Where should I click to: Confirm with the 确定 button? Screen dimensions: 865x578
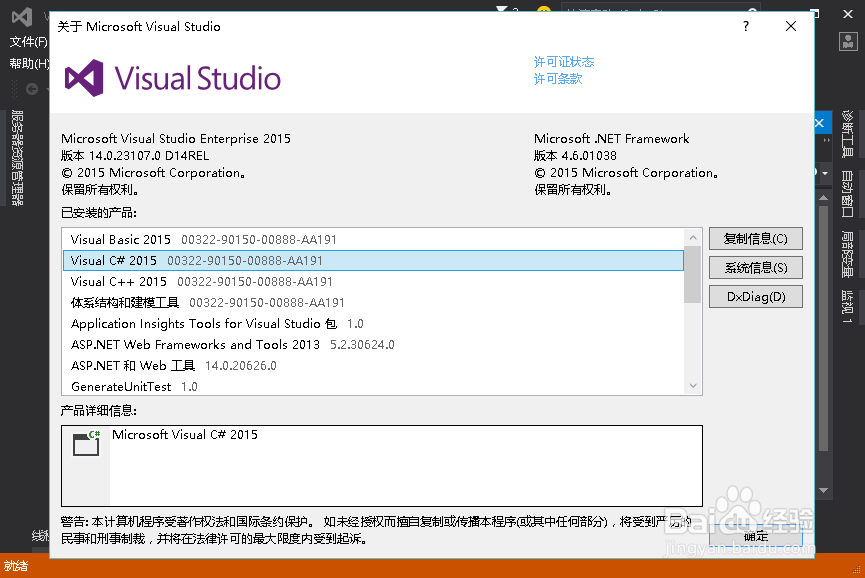[755, 536]
